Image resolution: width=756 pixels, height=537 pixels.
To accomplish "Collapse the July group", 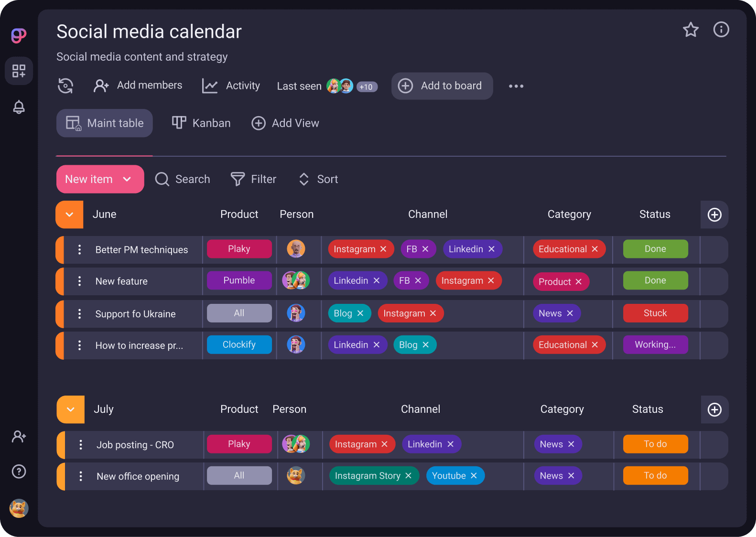I will coord(71,409).
